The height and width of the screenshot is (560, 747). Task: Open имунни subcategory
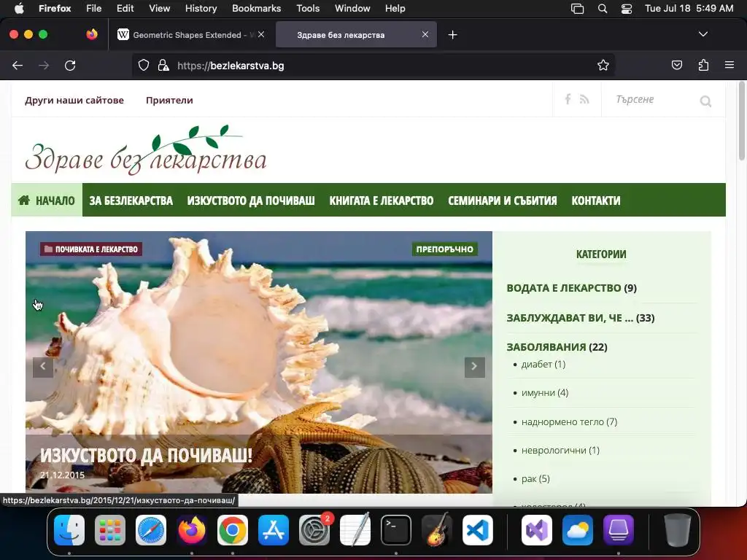tap(538, 393)
